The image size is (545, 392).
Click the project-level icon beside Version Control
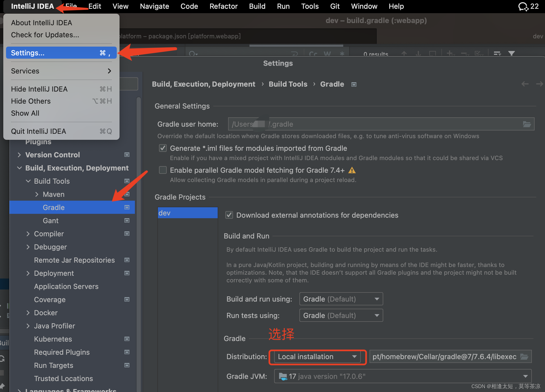click(127, 155)
